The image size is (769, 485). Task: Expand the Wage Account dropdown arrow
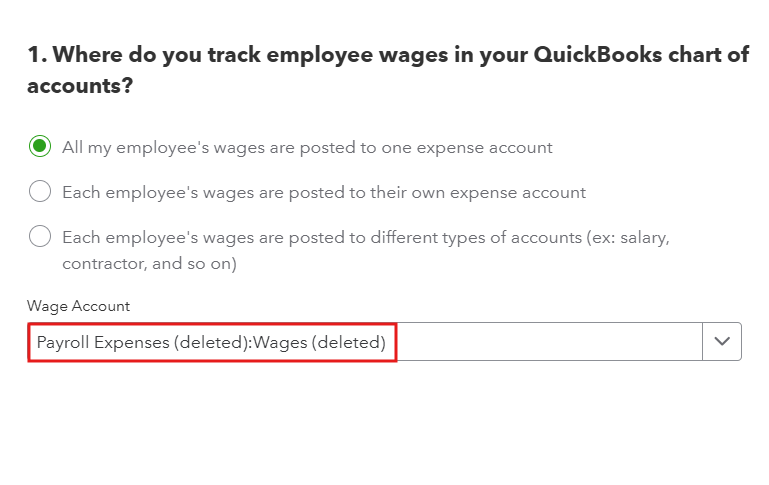(722, 342)
